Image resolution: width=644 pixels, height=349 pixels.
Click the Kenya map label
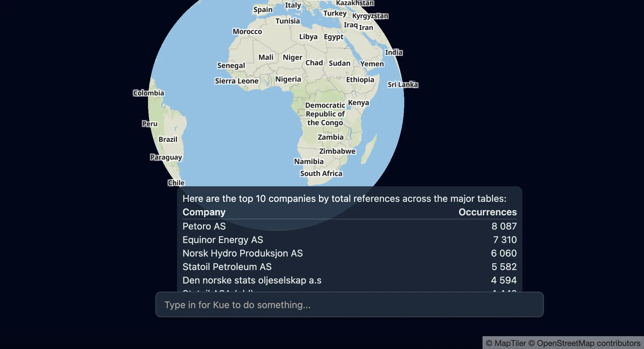click(358, 103)
